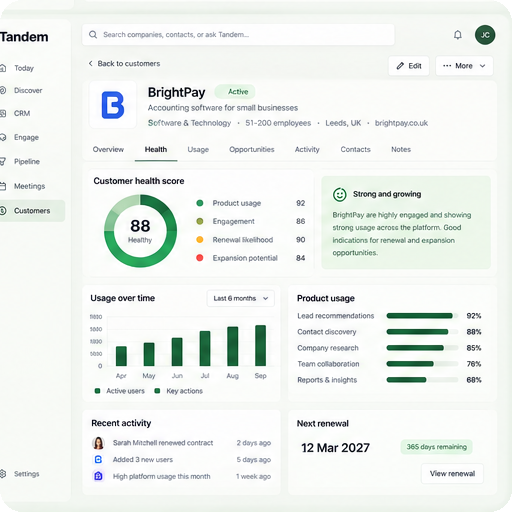Viewport: 512px width, 512px height.
Task: Click the three-dots icon on More
Action: tap(447, 66)
